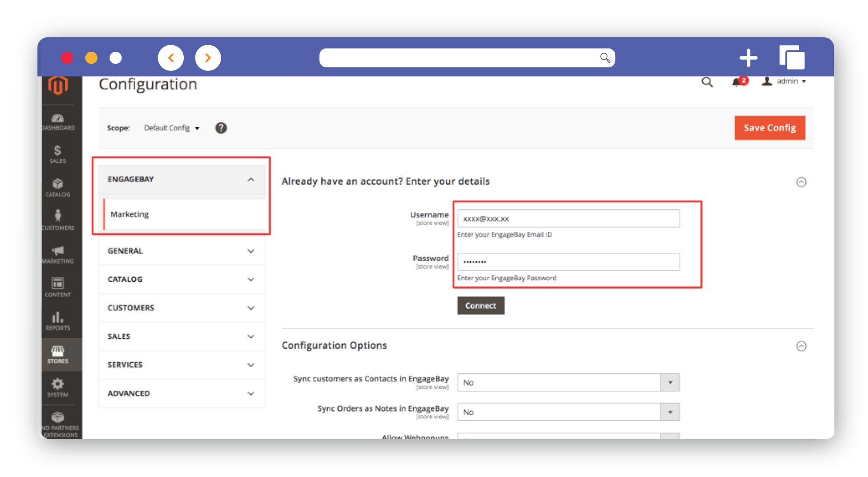Open the notifications bell icon
This screenshot has width=868, height=477.
[738, 82]
